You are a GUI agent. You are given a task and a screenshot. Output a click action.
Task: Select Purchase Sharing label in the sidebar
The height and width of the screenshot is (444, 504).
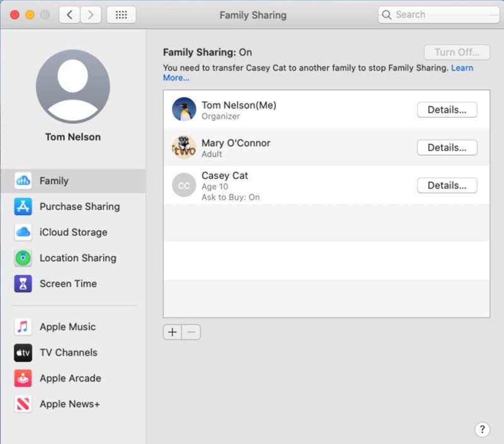[x=80, y=207]
